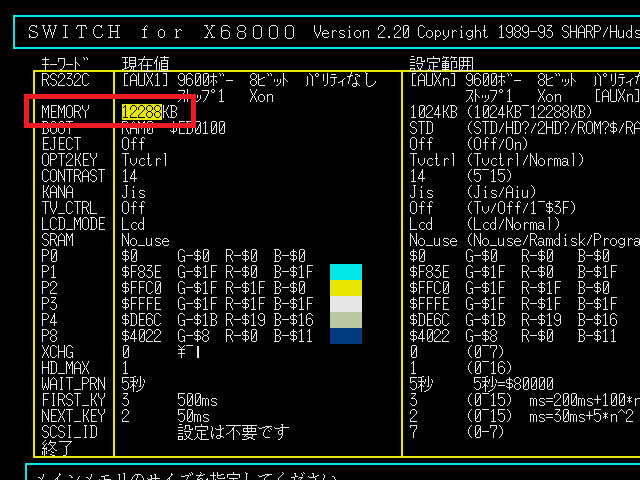Click the (Off/On) range text
This screenshot has width=640, height=480.
click(x=497, y=144)
